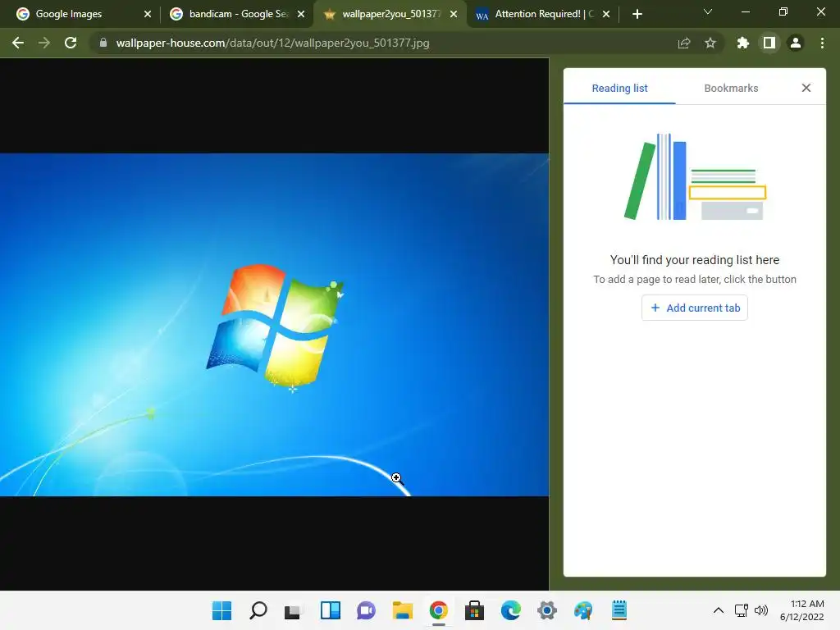Zoom into the Windows 7 wallpaper image
The height and width of the screenshot is (630, 840).
(274, 325)
